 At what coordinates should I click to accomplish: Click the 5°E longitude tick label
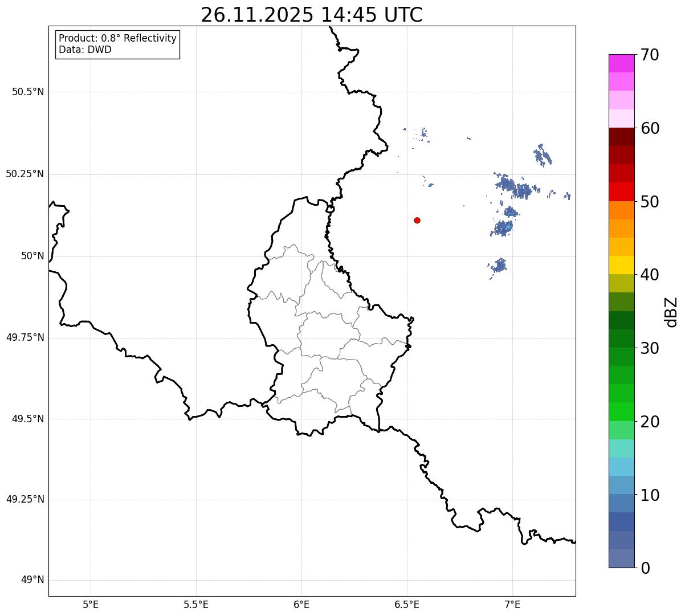coord(91,604)
